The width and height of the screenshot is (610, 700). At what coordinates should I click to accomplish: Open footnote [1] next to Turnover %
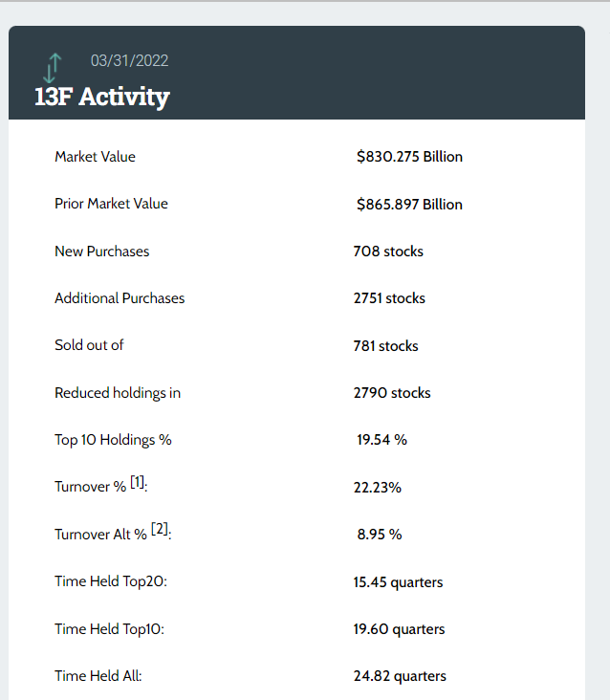[137, 483]
